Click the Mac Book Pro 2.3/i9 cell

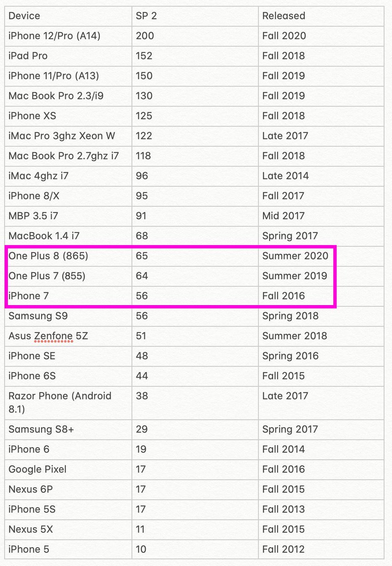coord(56,96)
